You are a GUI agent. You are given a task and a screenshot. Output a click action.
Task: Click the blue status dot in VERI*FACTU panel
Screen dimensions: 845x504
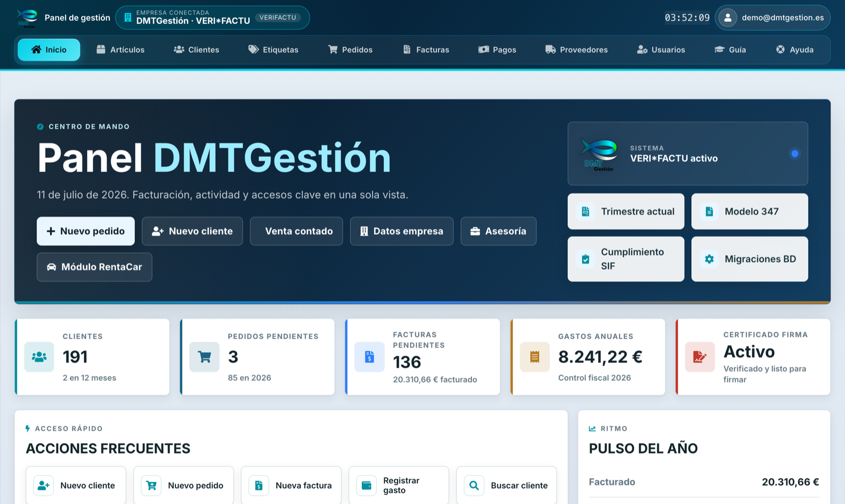[x=794, y=154]
